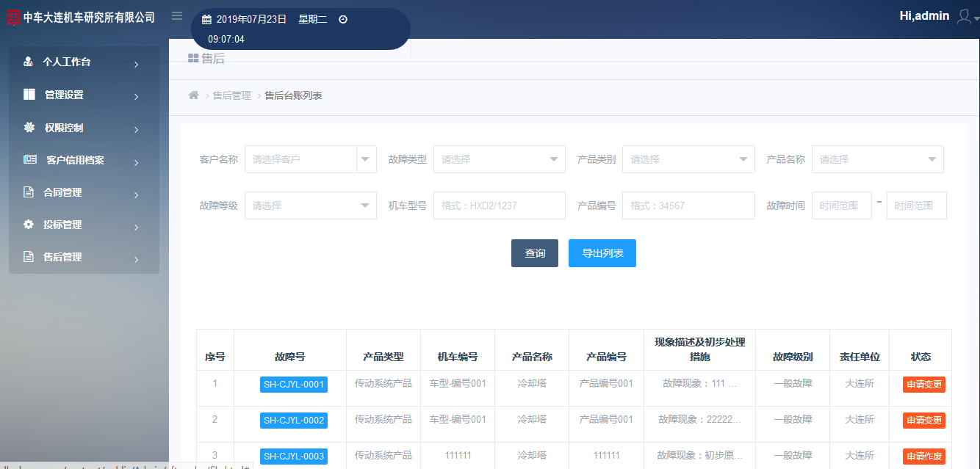Screen dimensions: 980x469
Task: Click the home icon in breadcrumb
Action: pyautogui.click(x=194, y=95)
